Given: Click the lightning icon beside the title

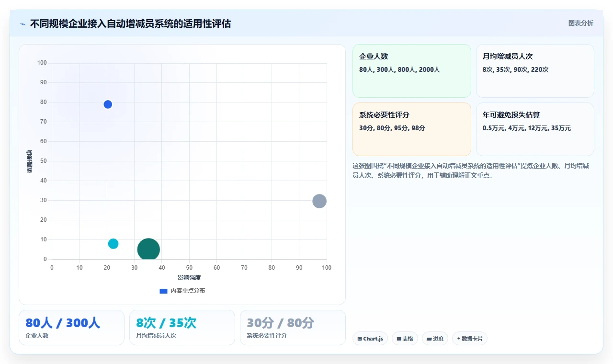Looking at the screenshot, I should [23, 23].
